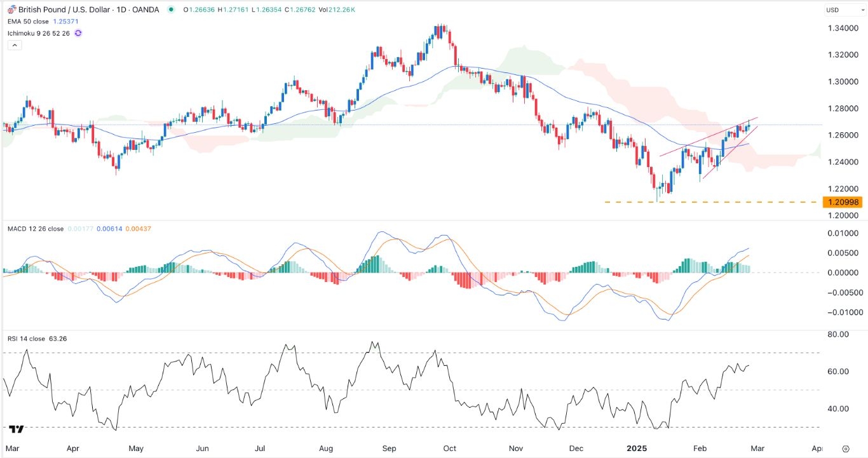
Task: Click the orange 1.20998 price label
Action: [842, 202]
